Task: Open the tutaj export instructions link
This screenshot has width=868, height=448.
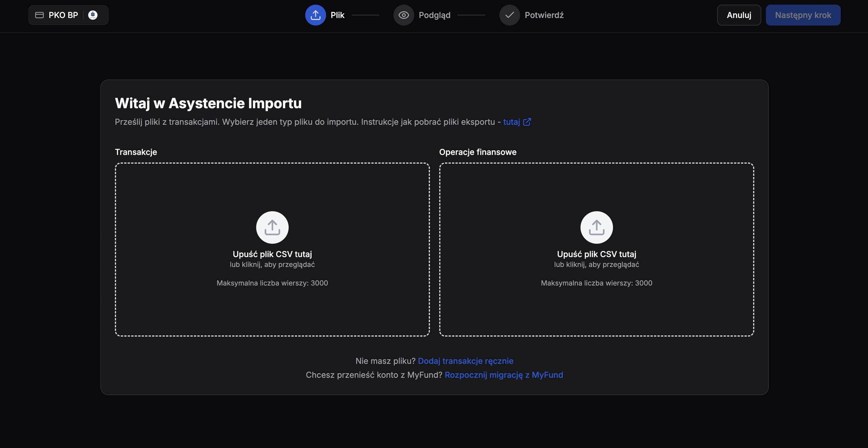Action: tap(511, 122)
